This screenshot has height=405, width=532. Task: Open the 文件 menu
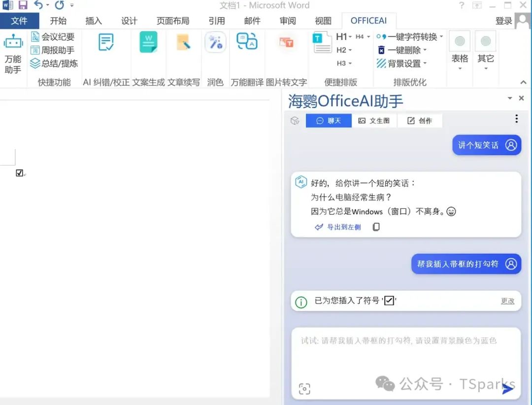(x=19, y=21)
